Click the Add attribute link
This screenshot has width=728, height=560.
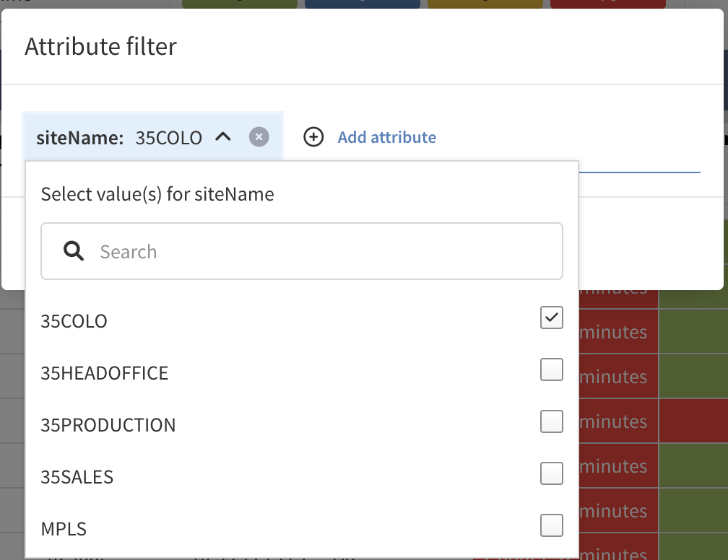coord(387,137)
